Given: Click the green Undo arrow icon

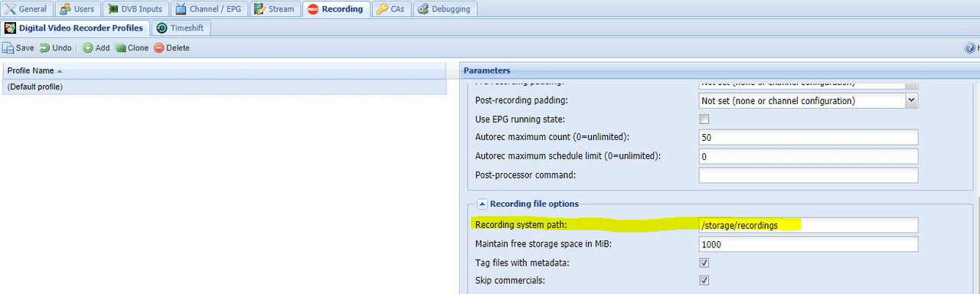Looking at the screenshot, I should click(x=44, y=47).
